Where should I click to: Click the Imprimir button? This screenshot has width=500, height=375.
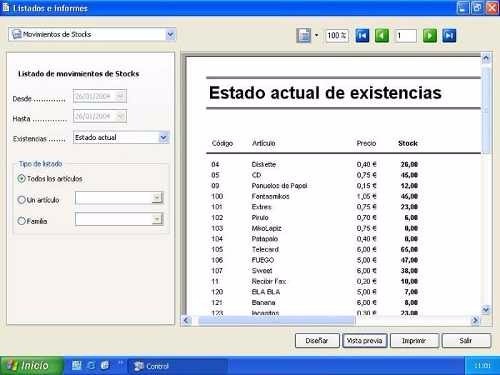tap(414, 341)
